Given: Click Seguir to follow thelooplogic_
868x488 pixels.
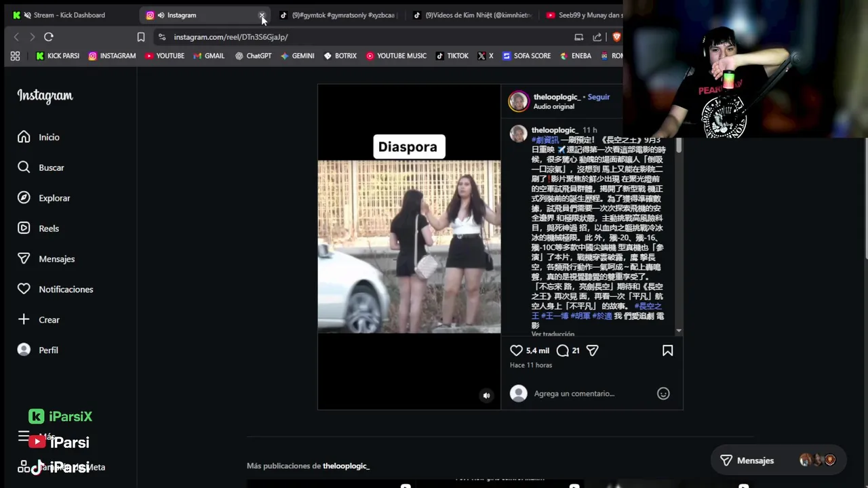Looking at the screenshot, I should (x=598, y=97).
